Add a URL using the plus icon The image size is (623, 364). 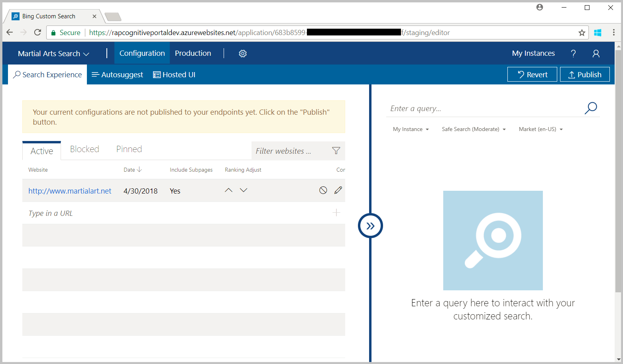point(336,213)
